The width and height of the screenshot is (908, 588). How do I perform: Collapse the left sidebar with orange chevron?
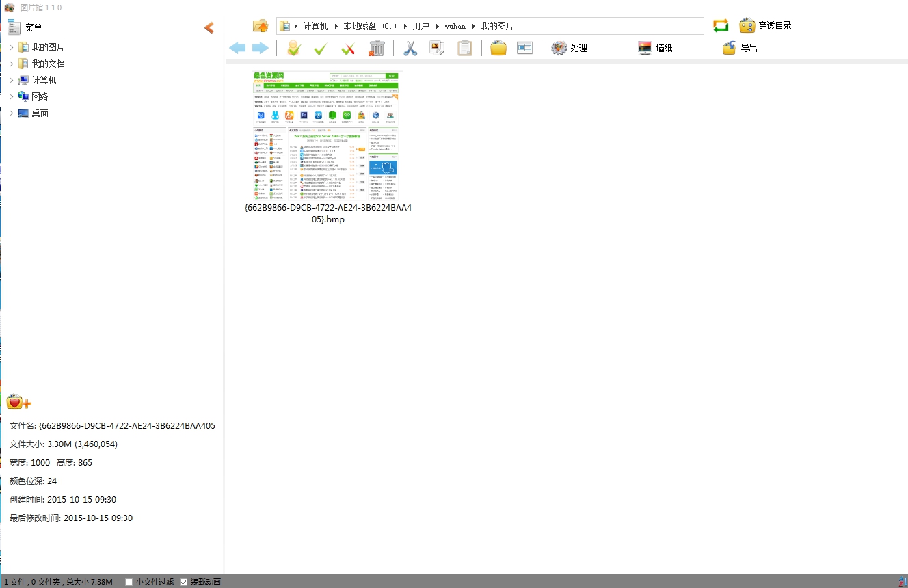pos(209,27)
